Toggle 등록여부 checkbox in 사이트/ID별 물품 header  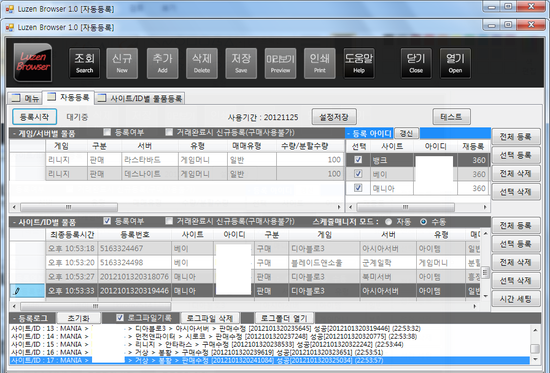coord(107,221)
